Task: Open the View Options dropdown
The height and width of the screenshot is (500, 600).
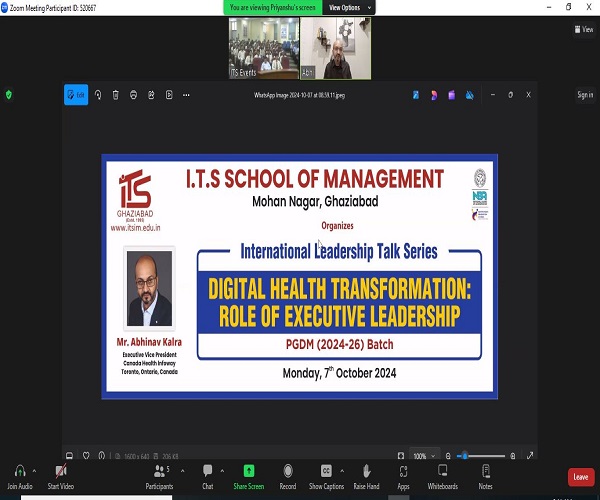Action: (x=349, y=8)
